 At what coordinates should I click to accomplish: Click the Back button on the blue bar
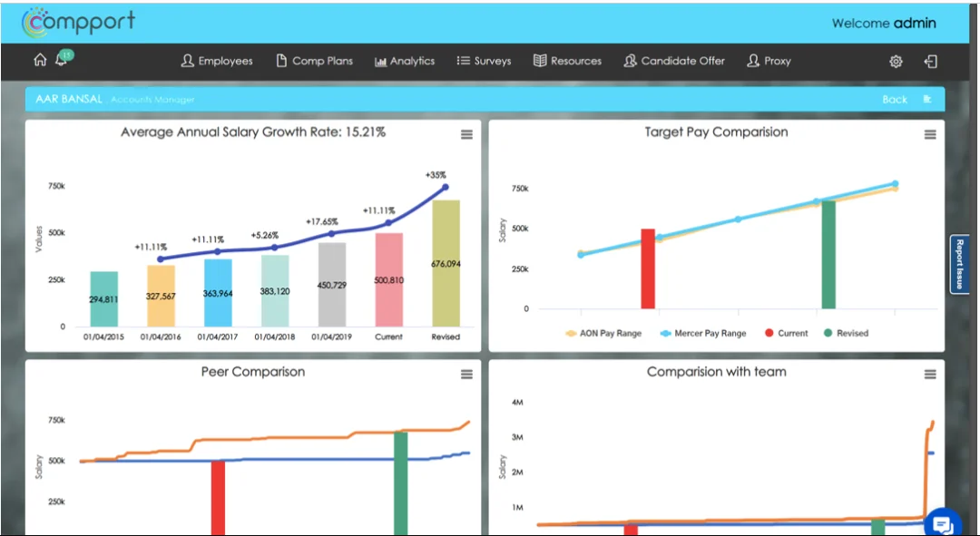pyautogui.click(x=895, y=99)
